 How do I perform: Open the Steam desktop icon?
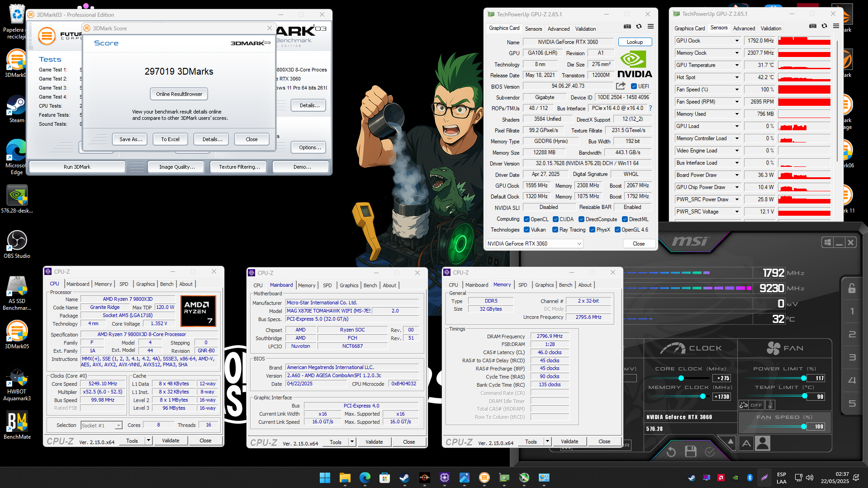tap(17, 109)
